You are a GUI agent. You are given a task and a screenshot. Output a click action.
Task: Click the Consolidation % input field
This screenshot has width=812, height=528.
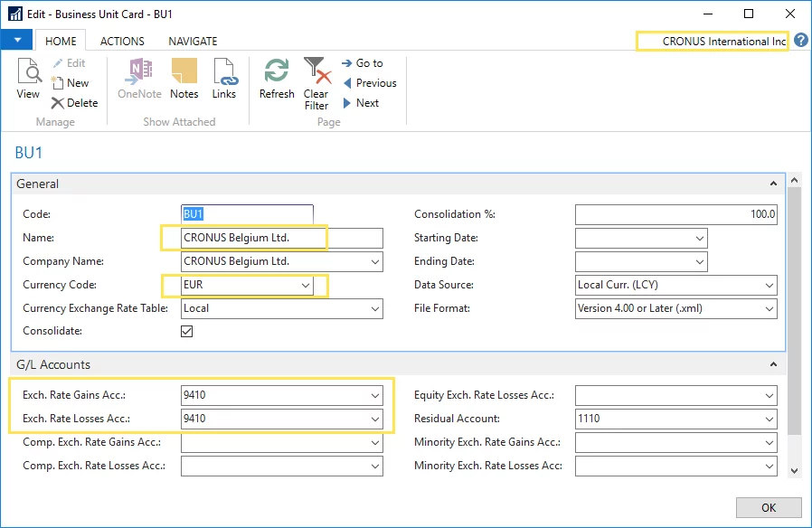click(x=676, y=214)
